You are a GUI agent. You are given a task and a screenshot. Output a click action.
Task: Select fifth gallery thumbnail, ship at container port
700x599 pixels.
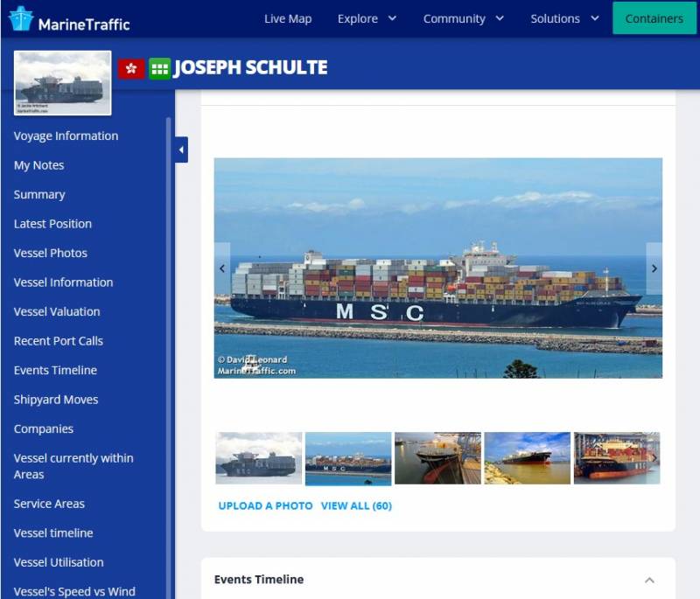point(617,458)
